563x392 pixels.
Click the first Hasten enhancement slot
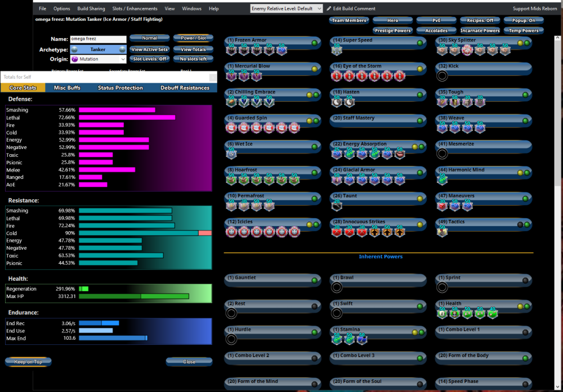(x=337, y=102)
